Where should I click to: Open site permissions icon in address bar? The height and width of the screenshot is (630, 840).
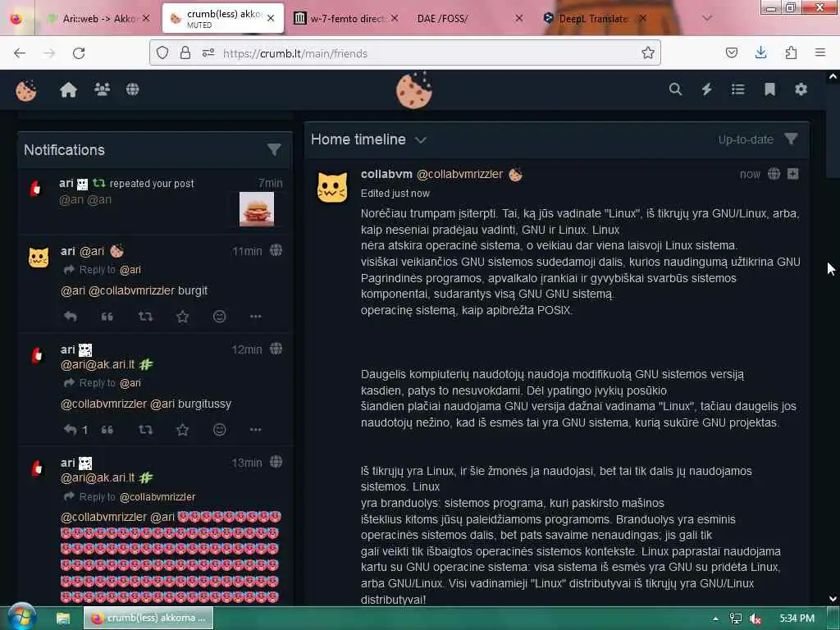(208, 52)
